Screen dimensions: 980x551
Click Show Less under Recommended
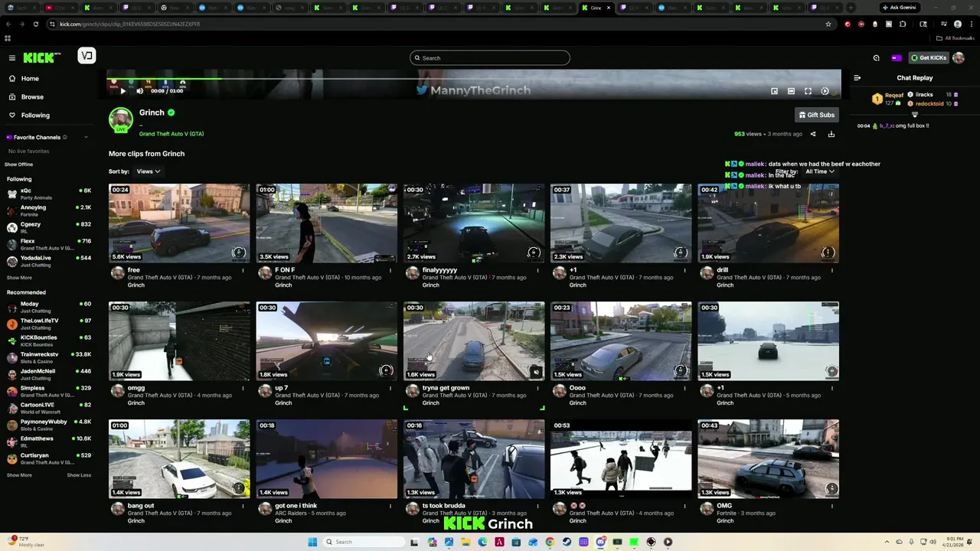pyautogui.click(x=79, y=475)
